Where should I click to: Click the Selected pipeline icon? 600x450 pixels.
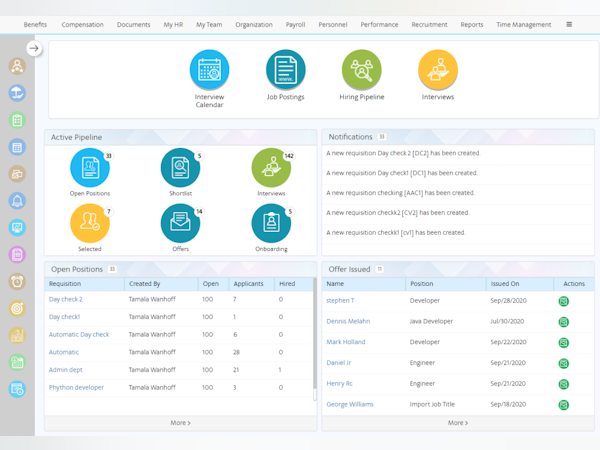pos(90,223)
